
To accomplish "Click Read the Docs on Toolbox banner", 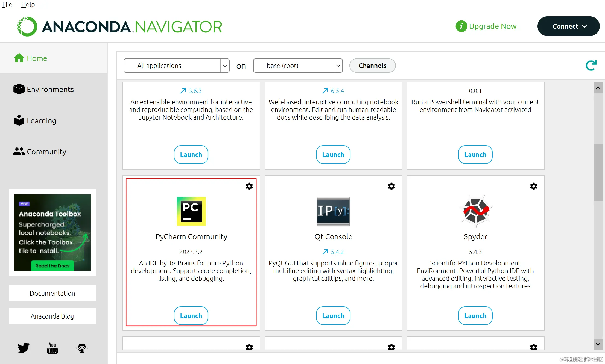I will tap(52, 266).
